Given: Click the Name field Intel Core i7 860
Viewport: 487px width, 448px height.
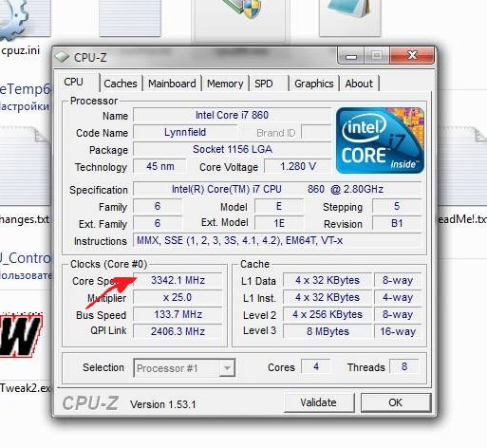Looking at the screenshot, I should tap(232, 115).
